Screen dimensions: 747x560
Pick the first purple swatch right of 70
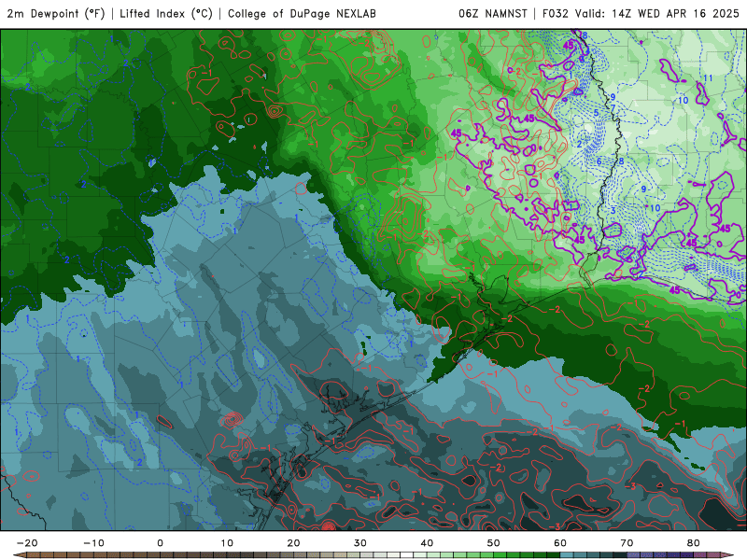(634, 554)
